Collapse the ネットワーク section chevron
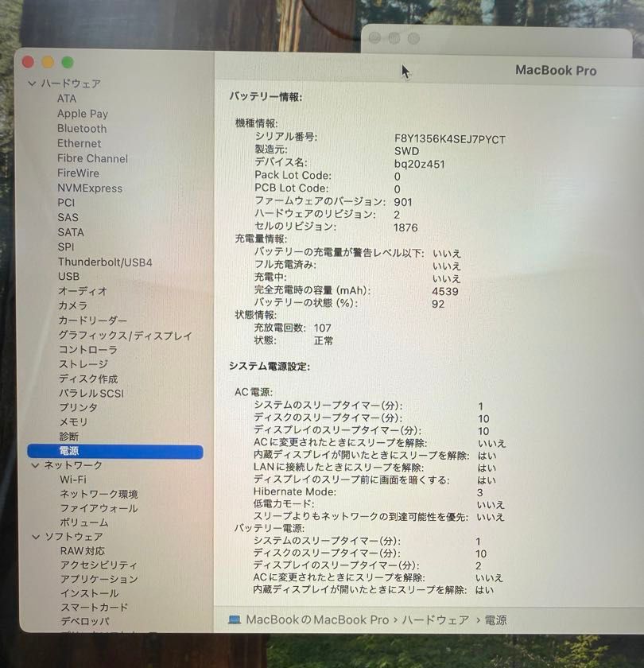This screenshot has height=668, width=644. tap(35, 465)
